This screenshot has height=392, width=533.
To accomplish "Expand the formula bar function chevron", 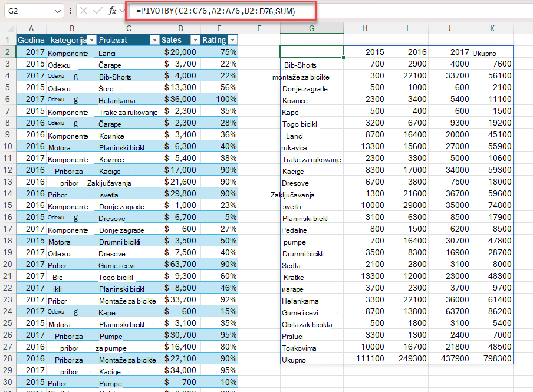I will 123,11.
